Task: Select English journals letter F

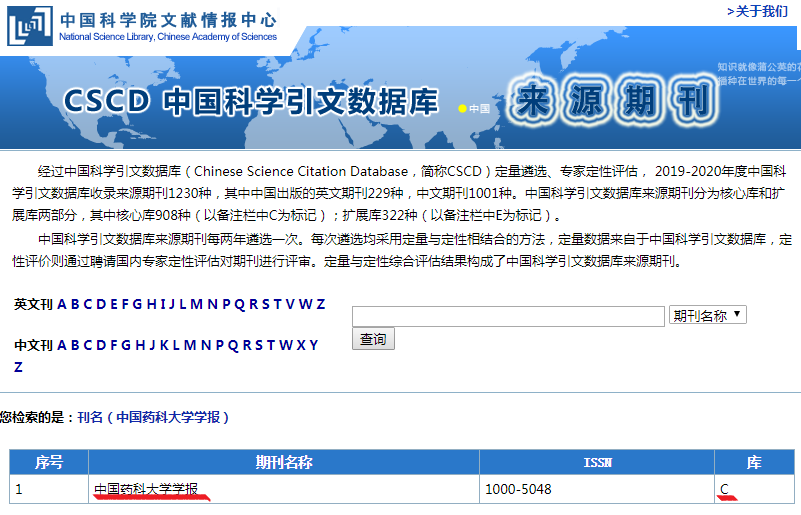Action: click(x=125, y=305)
